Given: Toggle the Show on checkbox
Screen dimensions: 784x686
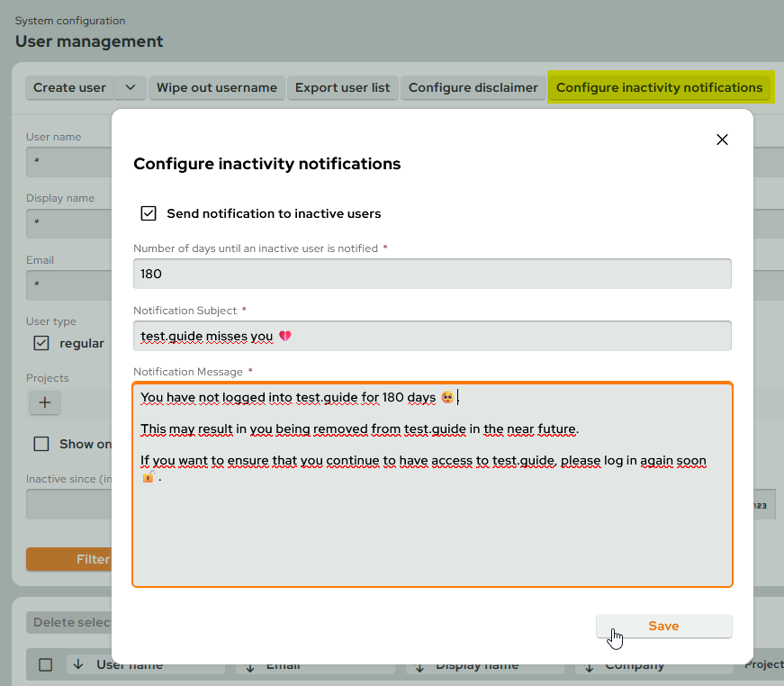Looking at the screenshot, I should (40, 442).
